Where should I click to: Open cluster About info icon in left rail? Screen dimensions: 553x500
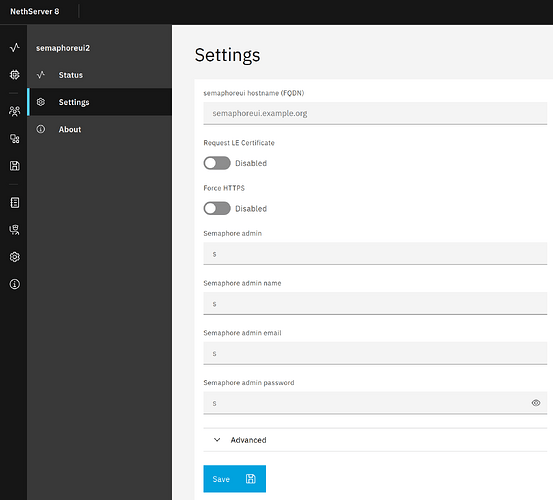(14, 284)
